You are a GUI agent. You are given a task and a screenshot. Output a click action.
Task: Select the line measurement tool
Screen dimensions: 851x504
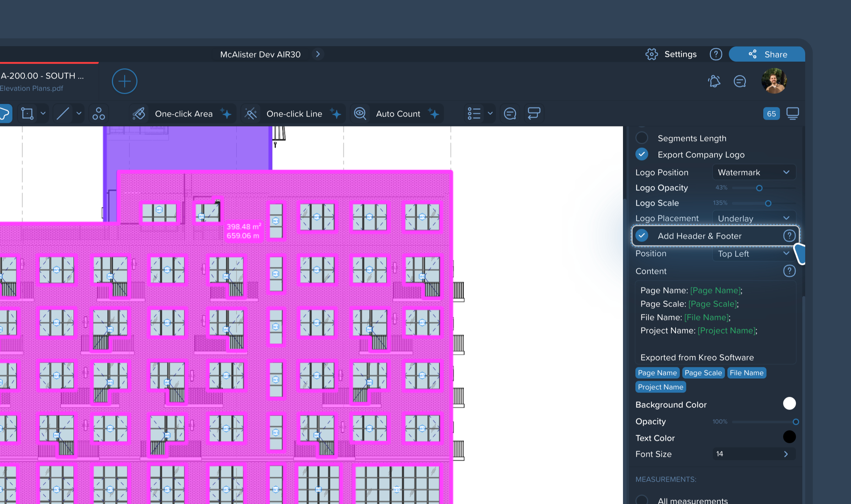tap(63, 114)
